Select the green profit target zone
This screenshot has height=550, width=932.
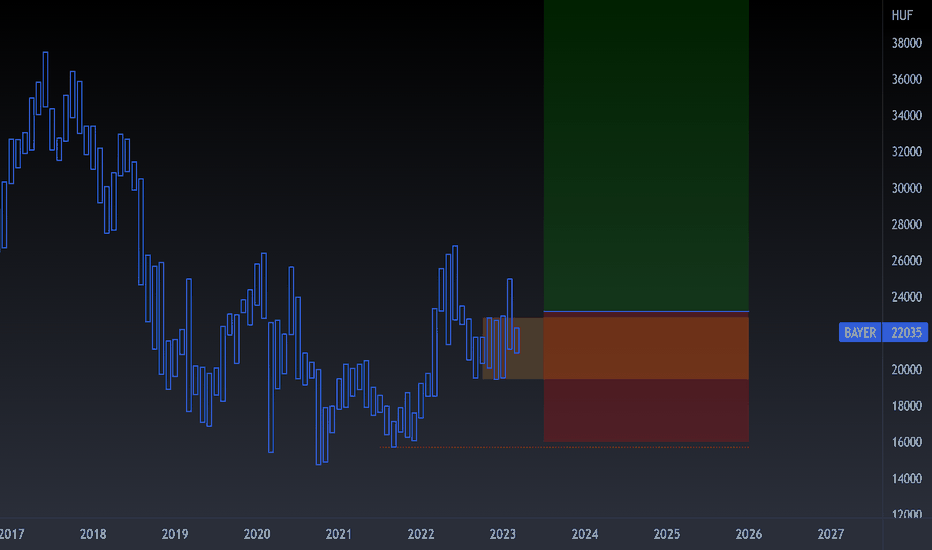pos(646,155)
